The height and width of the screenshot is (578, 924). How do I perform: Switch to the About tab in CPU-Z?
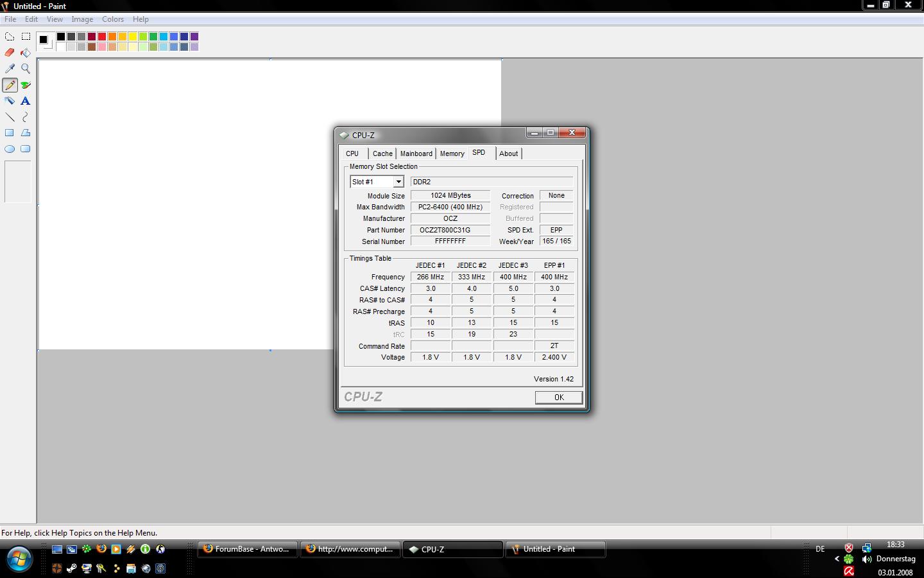click(509, 153)
